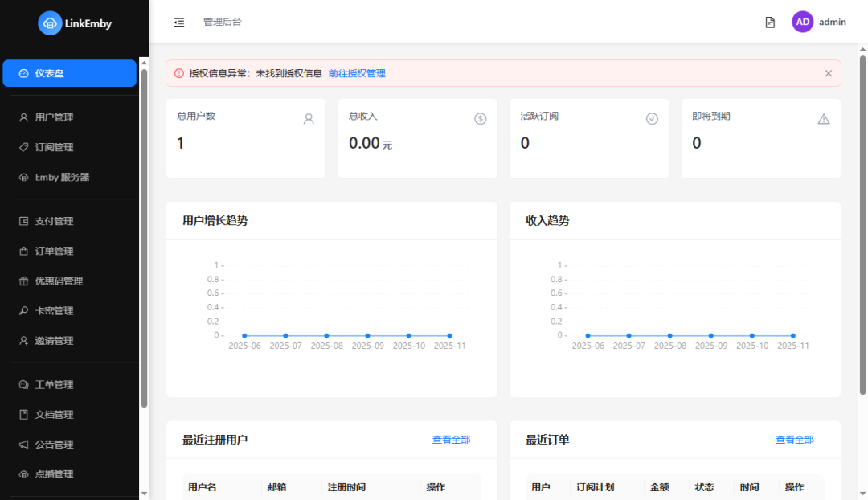Image resolution: width=868 pixels, height=500 pixels.
Task: Collapse the sidebar via top-left toggle icon
Action: coord(179,23)
